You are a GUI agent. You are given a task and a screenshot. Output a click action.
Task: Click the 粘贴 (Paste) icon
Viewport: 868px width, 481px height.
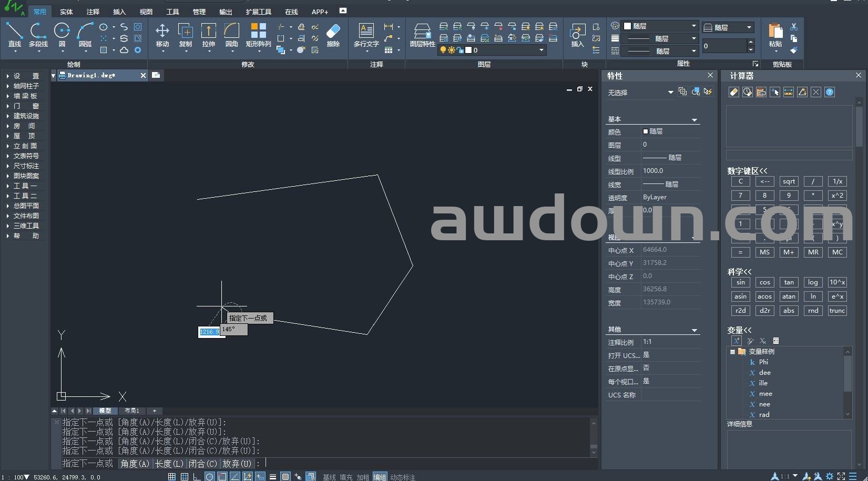coord(775,35)
